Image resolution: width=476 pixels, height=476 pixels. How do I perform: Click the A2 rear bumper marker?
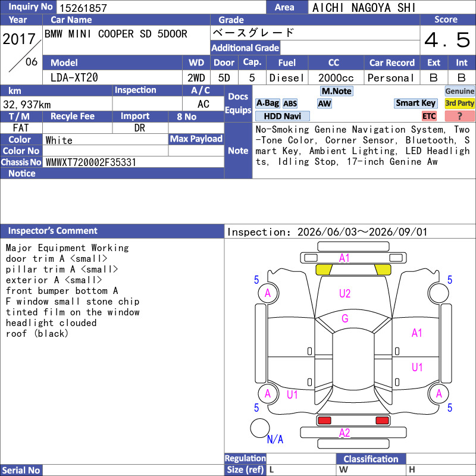(x=345, y=433)
